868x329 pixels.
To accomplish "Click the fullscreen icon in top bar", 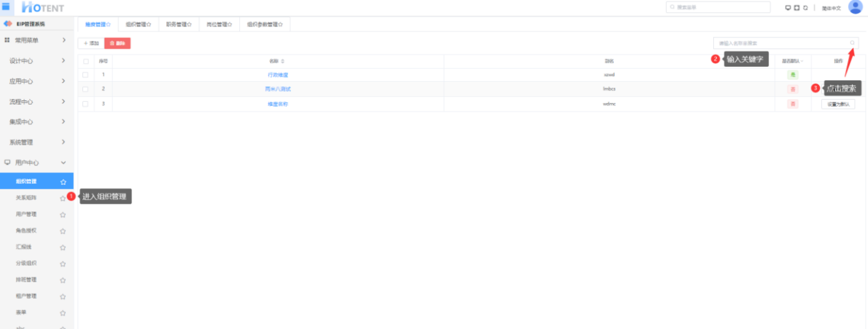I will click(797, 7).
